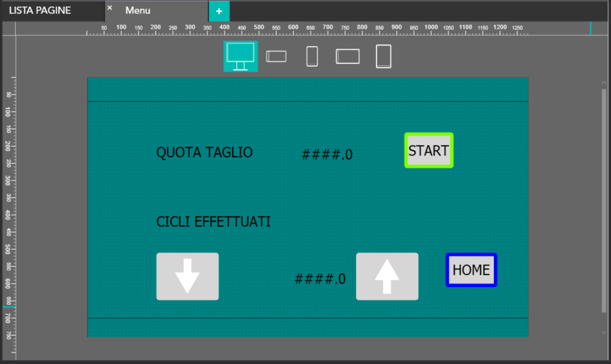Click the vertical ruler at 300 mark

point(8,180)
